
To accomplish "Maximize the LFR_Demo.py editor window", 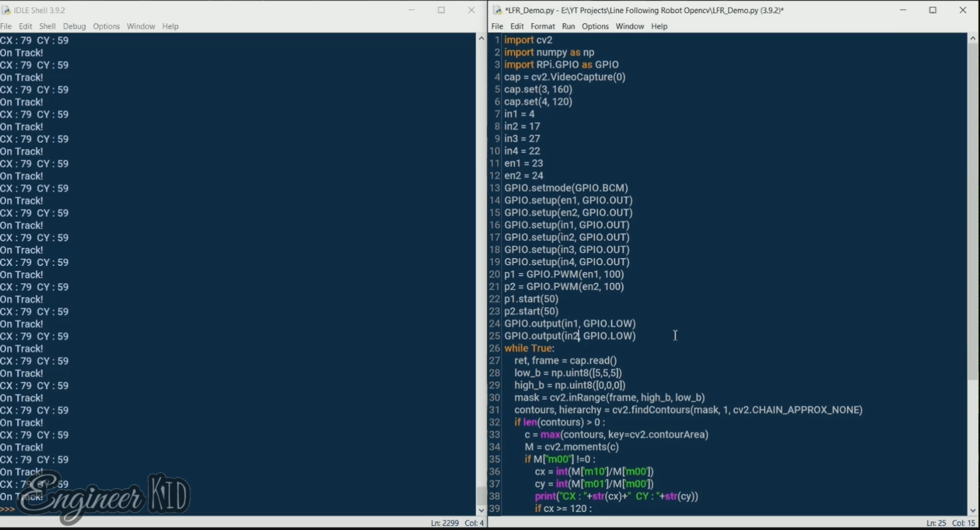I will point(933,10).
